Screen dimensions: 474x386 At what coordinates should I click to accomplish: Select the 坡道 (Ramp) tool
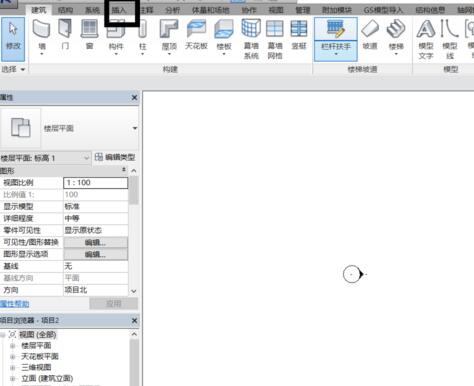[370, 35]
